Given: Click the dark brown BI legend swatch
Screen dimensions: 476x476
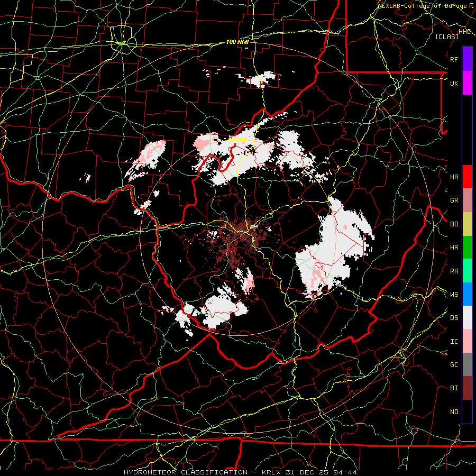Looking at the screenshot, I should click(467, 388).
